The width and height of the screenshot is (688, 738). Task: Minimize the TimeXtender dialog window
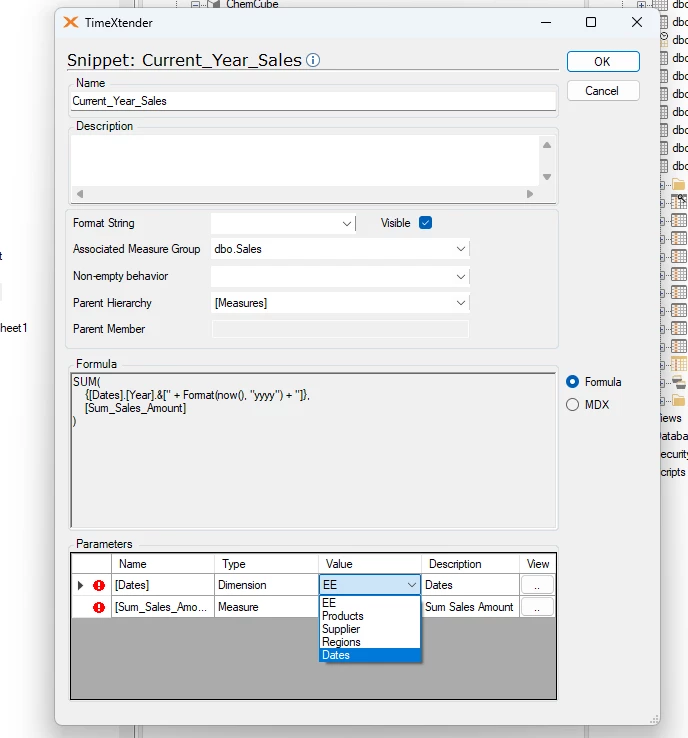[546, 22]
